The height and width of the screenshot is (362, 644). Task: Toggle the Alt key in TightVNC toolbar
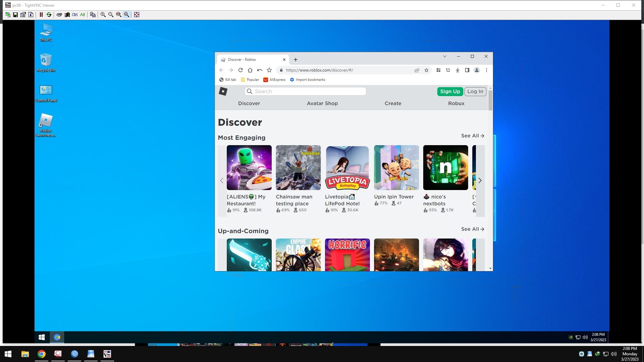83,14
